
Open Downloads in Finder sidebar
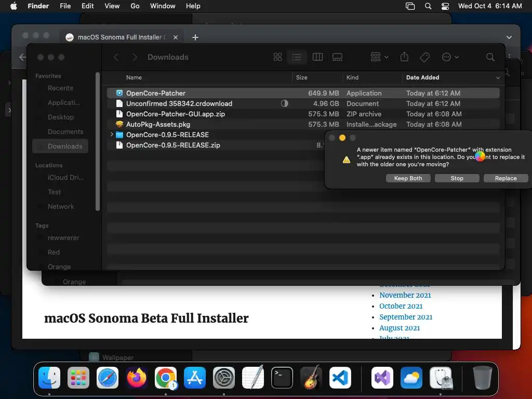[x=60, y=146]
